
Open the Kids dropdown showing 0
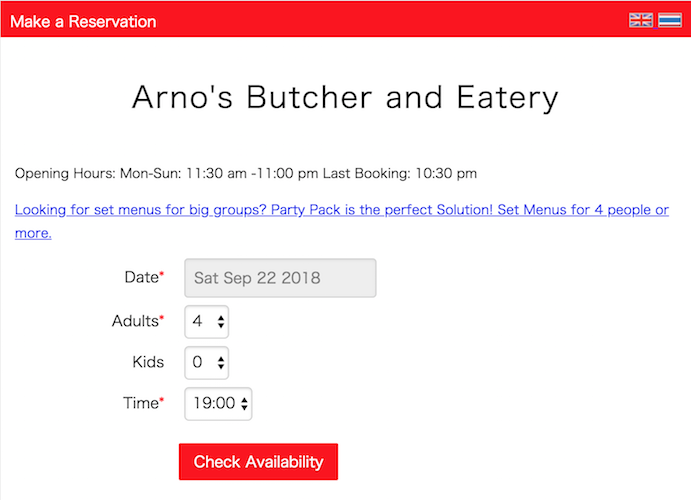[207, 363]
